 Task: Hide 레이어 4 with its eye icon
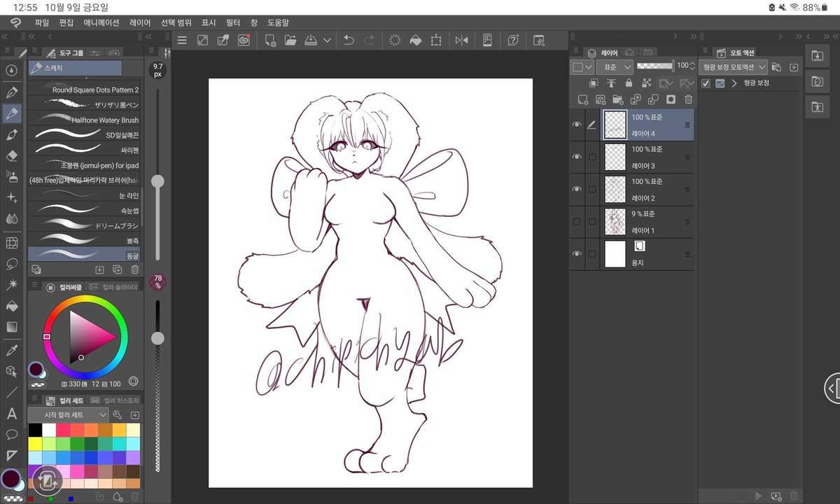tap(577, 125)
